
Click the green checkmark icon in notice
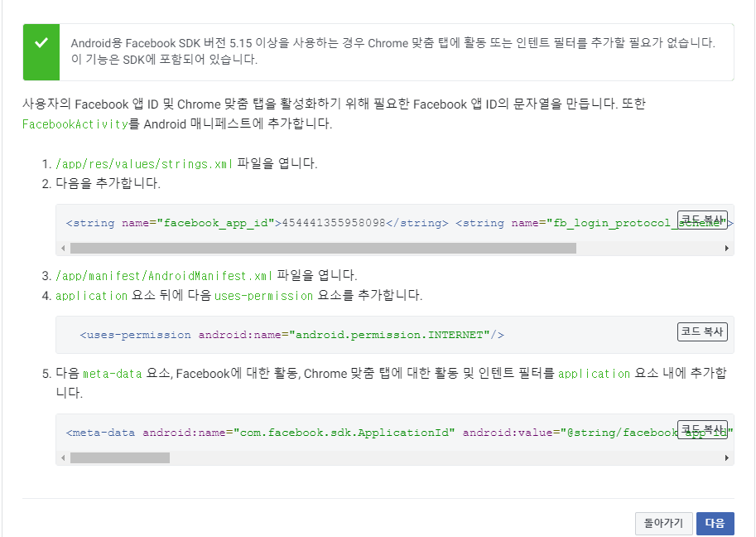(x=41, y=43)
